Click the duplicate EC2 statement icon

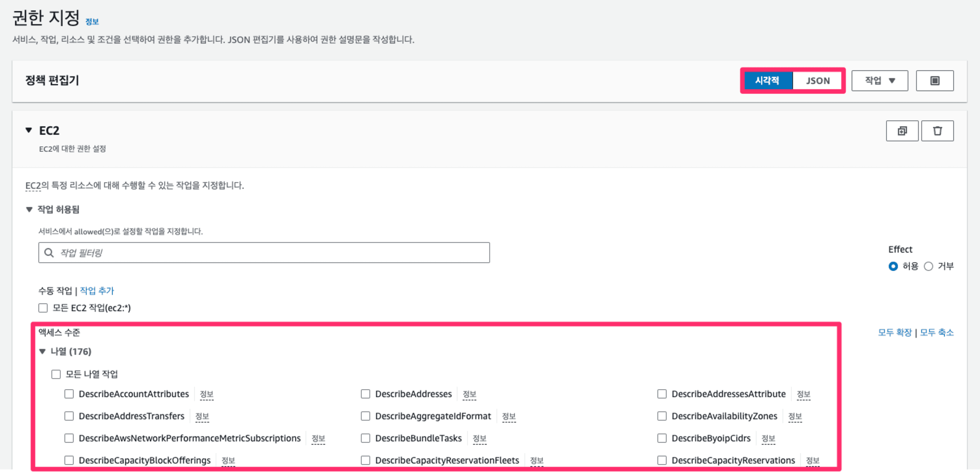tap(902, 131)
